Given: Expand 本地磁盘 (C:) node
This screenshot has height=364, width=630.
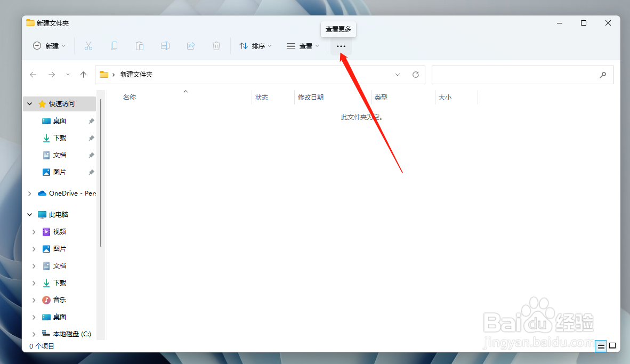Looking at the screenshot, I should (34, 334).
